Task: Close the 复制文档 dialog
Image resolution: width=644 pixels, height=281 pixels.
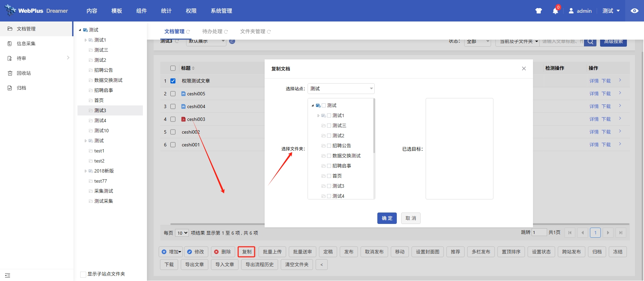Action: [x=524, y=68]
